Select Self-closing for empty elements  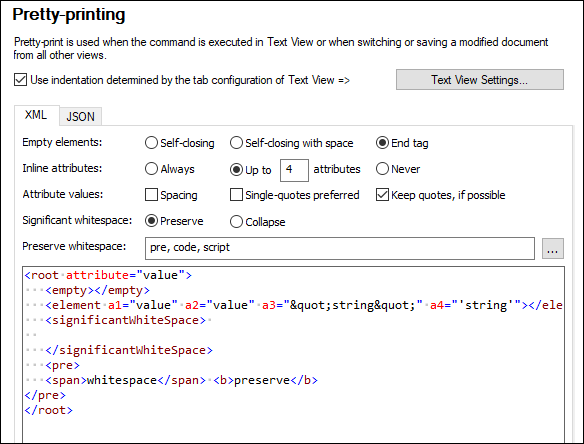click(151, 143)
